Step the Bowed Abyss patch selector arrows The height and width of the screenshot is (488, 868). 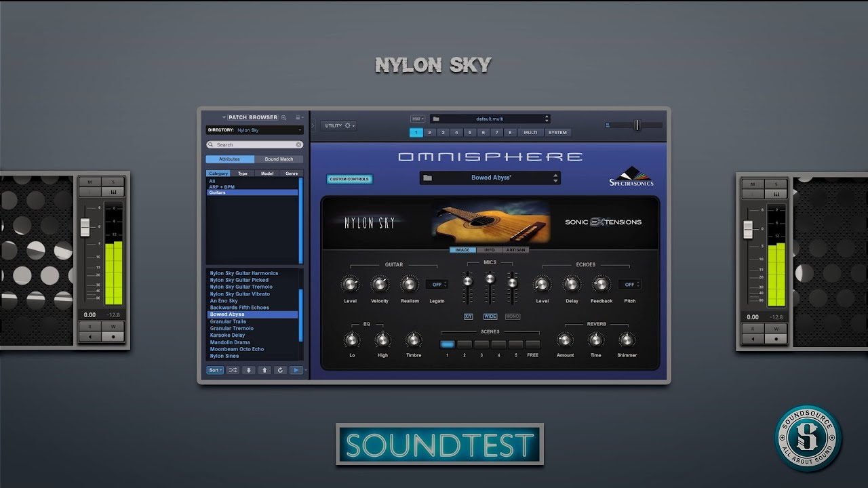pyautogui.click(x=556, y=178)
